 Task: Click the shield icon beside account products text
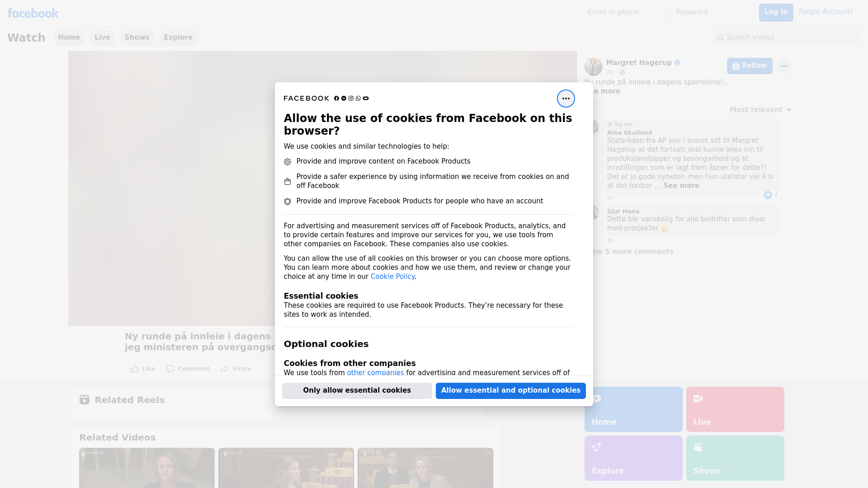click(x=288, y=202)
